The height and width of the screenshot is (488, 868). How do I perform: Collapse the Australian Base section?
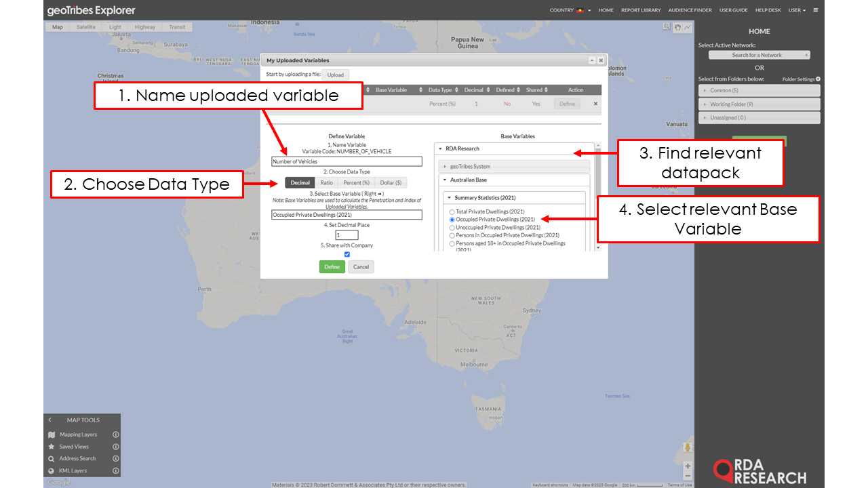pyautogui.click(x=514, y=180)
